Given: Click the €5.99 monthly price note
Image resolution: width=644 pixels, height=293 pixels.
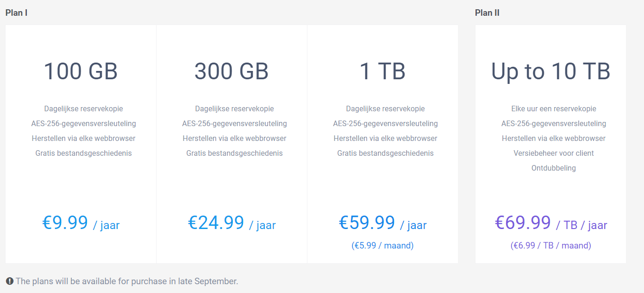Looking at the screenshot, I should (382, 245).
